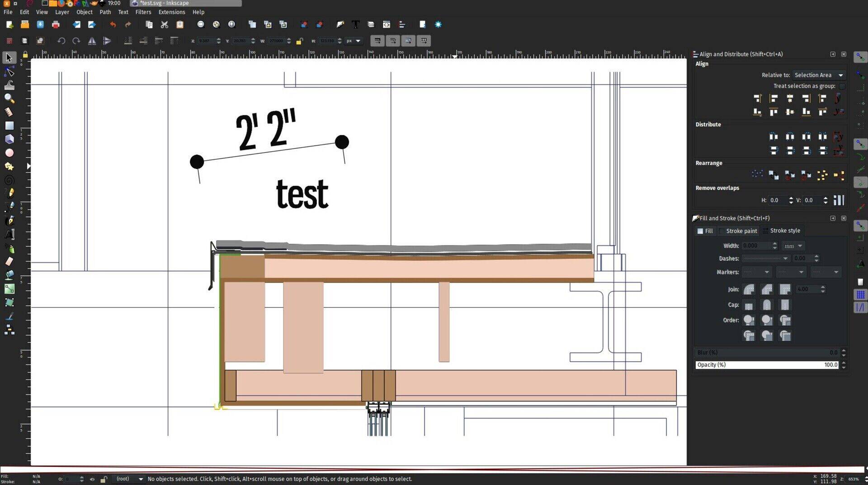The height and width of the screenshot is (485, 868).
Task: Select the Spiral tool
Action: coord(9,180)
